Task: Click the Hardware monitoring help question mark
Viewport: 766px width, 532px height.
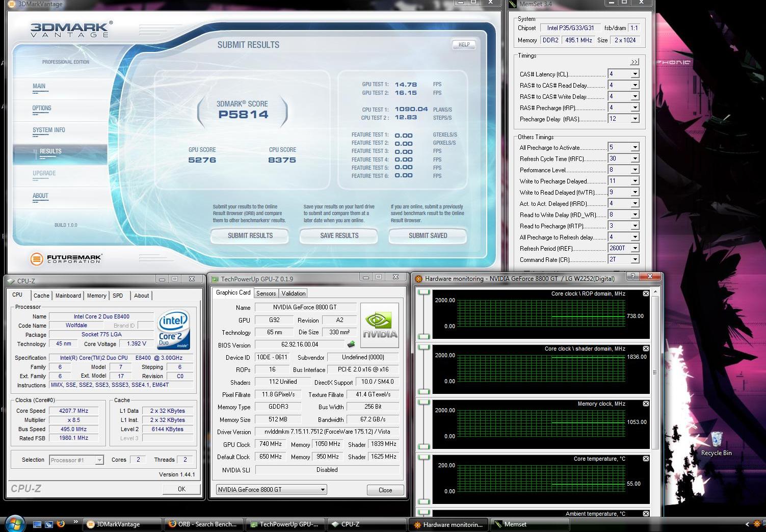Action: tap(632, 277)
